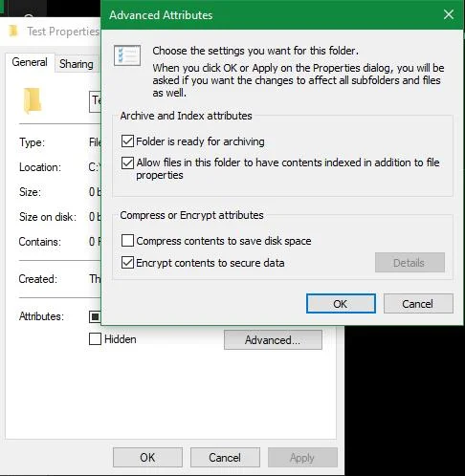Open the encryption Details button
The image size is (465, 476).
tap(410, 263)
